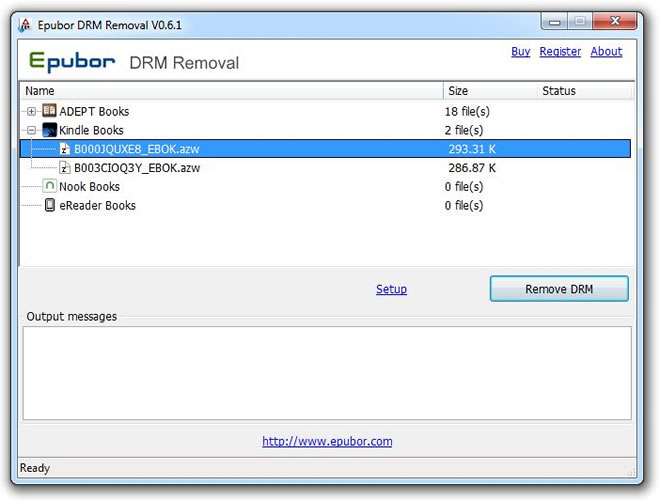660x501 pixels.
Task: Select the ADEPT Books row label
Action: click(x=94, y=112)
